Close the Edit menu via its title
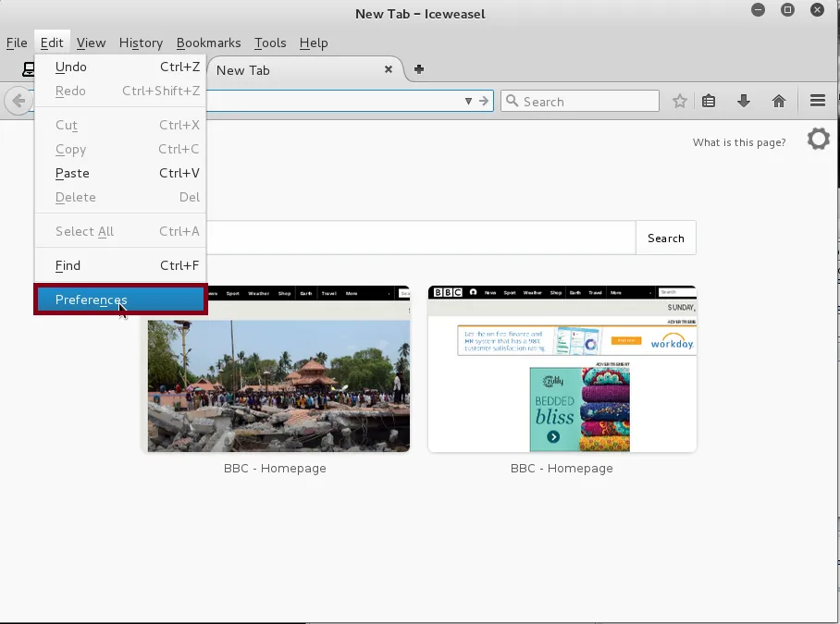840x624 pixels. [x=52, y=43]
